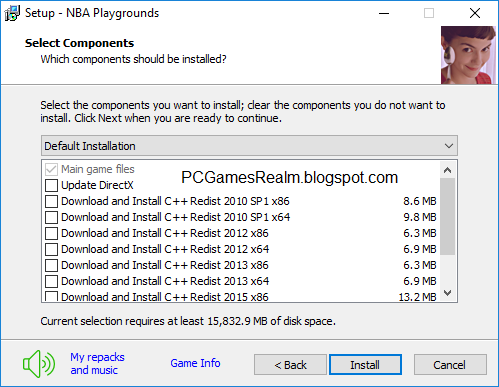Check C++ Redist 2015 x86 option
499x387 pixels.
point(51,296)
